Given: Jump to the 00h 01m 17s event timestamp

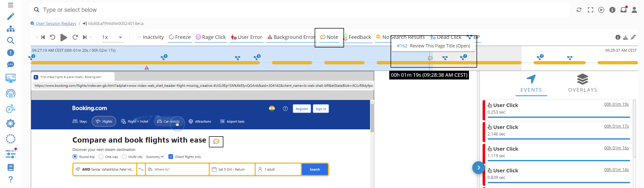Looking at the screenshot, I should (x=616, y=126).
